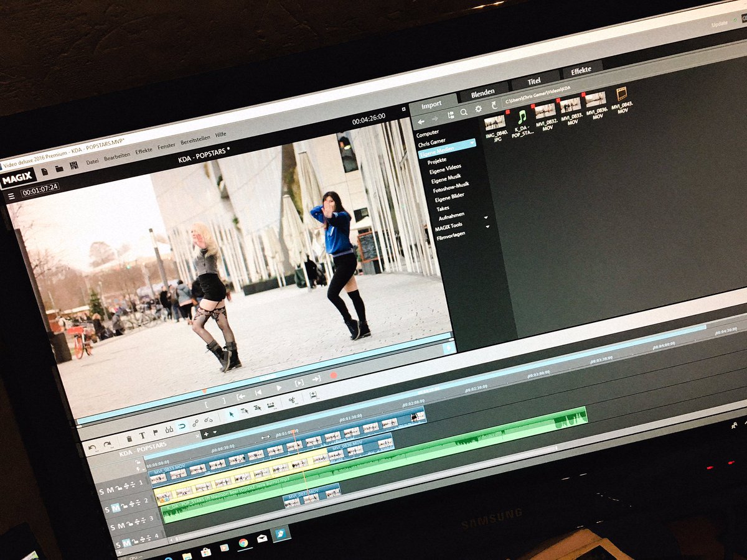The width and height of the screenshot is (747, 560).
Task: Switch to the Effekte media pool tab
Action: coord(581,70)
